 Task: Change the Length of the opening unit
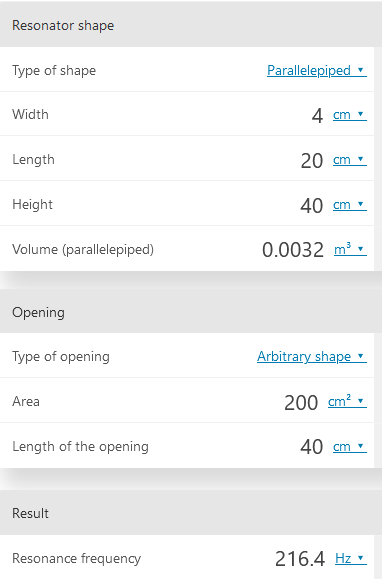coord(350,446)
